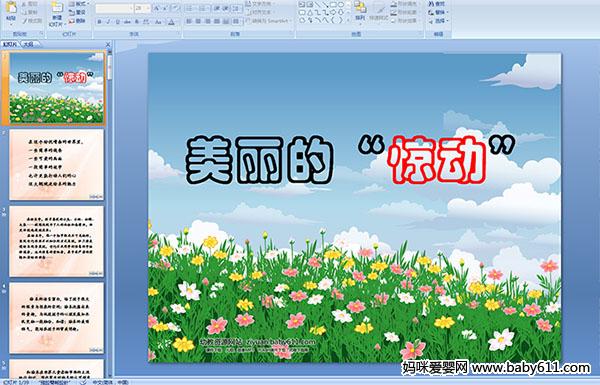Open the font color swatch
Viewport: 600px width, 385px height.
pyautogui.click(x=171, y=22)
